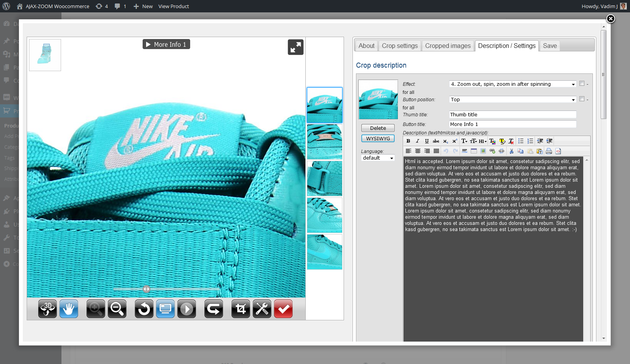This screenshot has height=364, width=630.
Task: Toggle the monitor display mode button
Action: [x=165, y=309]
